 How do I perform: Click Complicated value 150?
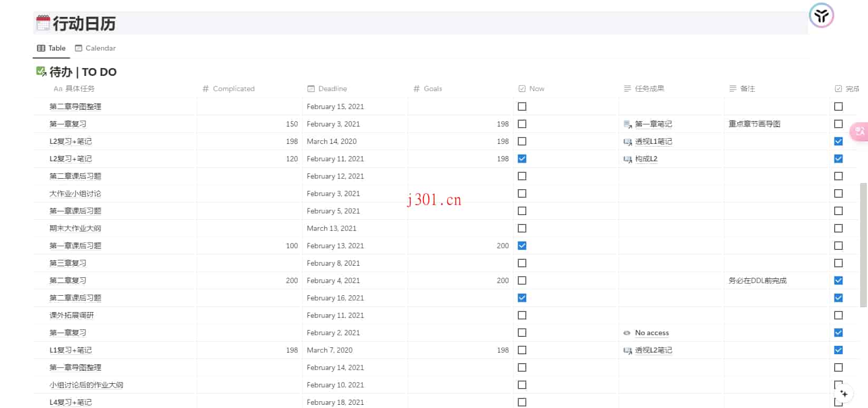point(292,124)
